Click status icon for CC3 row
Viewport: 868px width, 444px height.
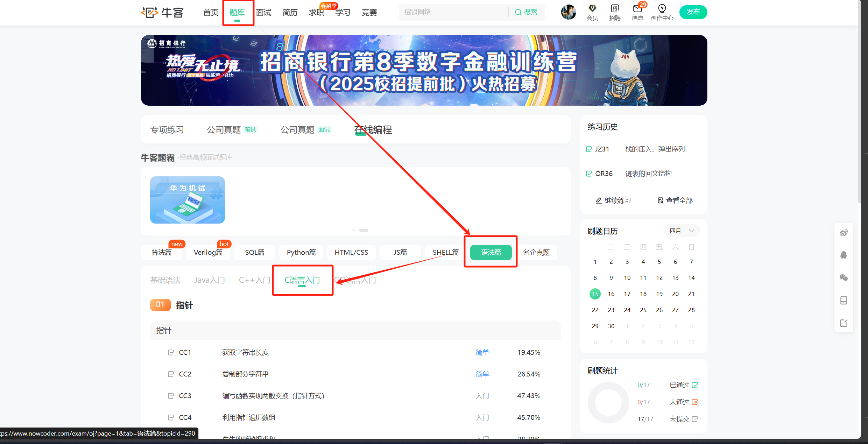(171, 396)
